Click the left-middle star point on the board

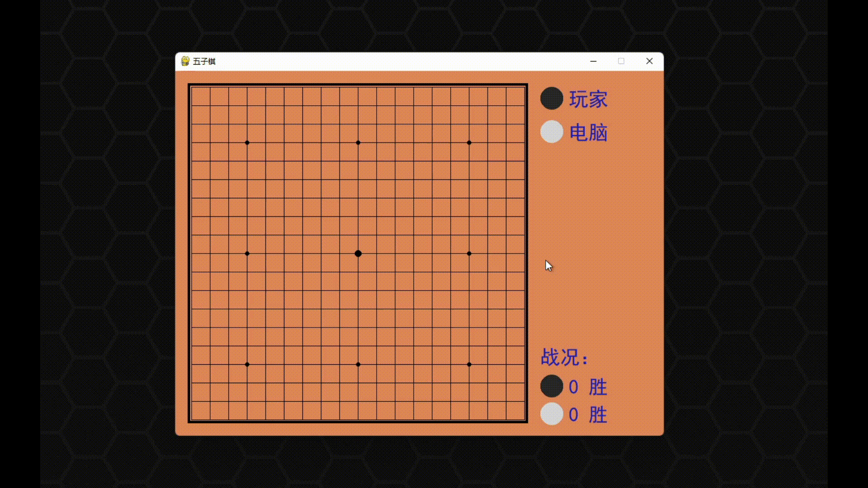click(x=247, y=253)
